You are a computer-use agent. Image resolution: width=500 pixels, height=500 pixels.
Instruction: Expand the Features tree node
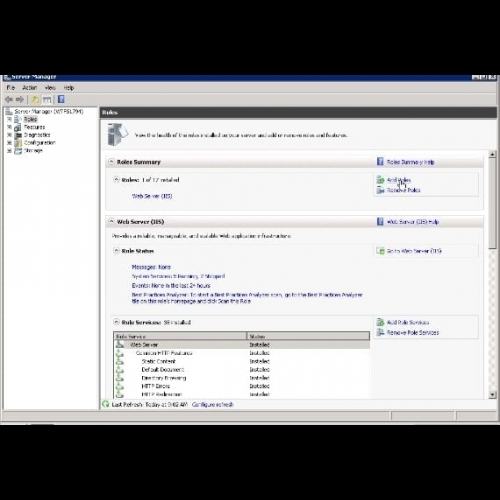tap(9, 127)
